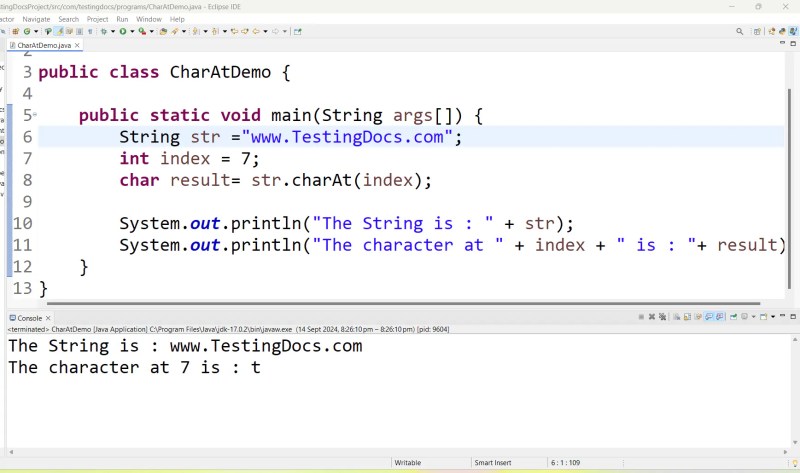Open the Back history dropdown arrow
800x473 pixels.
265,32
